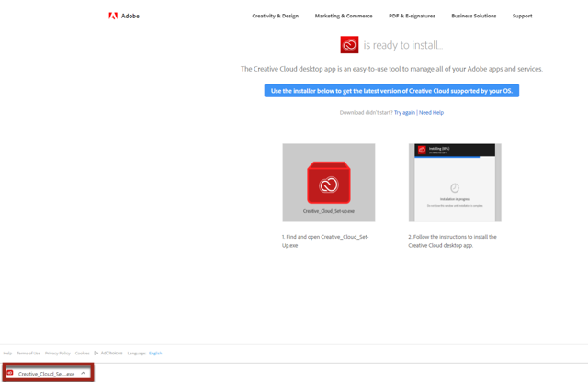Open the Help link in footer

(7, 354)
